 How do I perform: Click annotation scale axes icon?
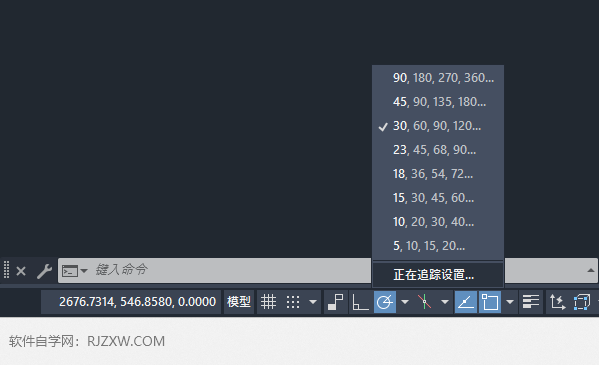coord(557,302)
